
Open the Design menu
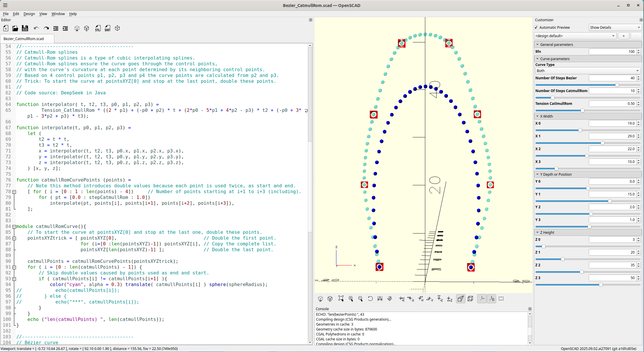29,14
